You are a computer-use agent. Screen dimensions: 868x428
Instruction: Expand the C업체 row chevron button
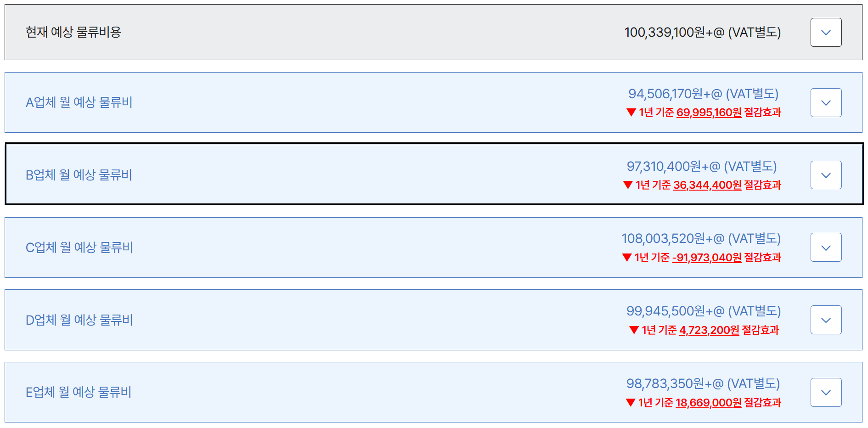click(x=826, y=248)
